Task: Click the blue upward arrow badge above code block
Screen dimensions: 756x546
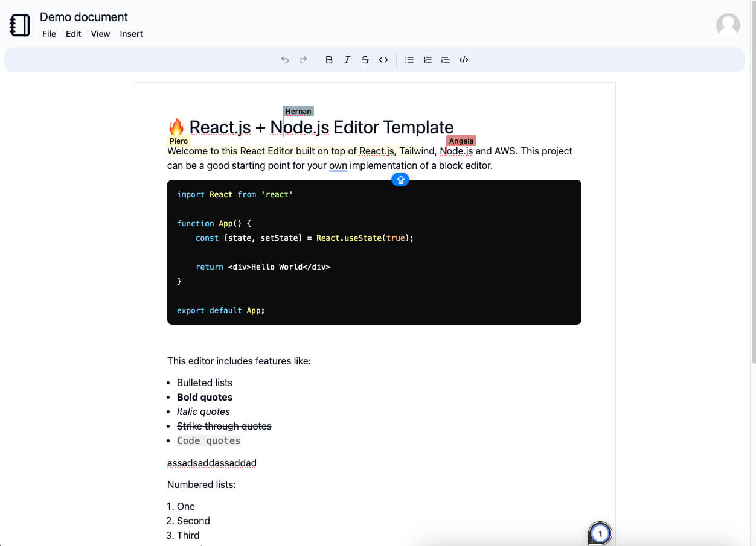Action: click(400, 179)
